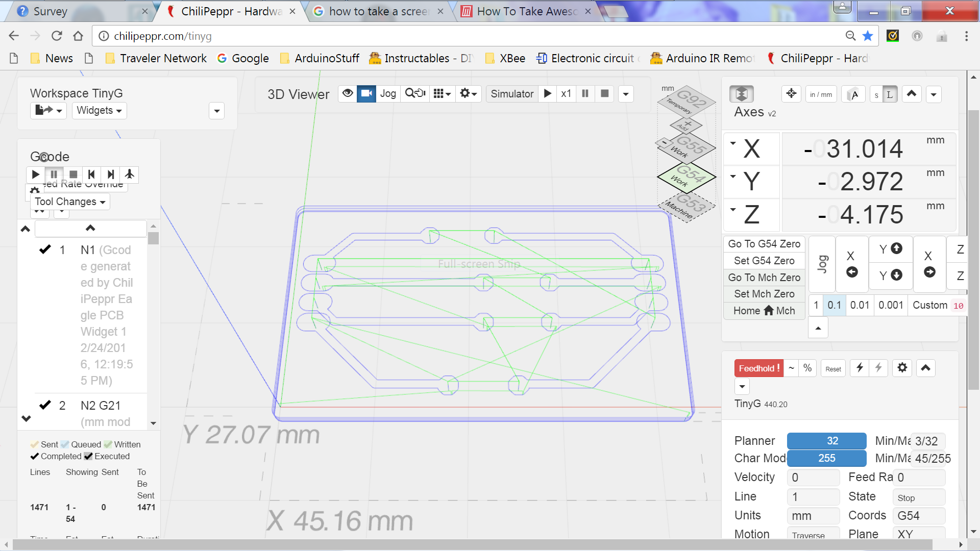Click the gear icon in TinyG panel

902,368
